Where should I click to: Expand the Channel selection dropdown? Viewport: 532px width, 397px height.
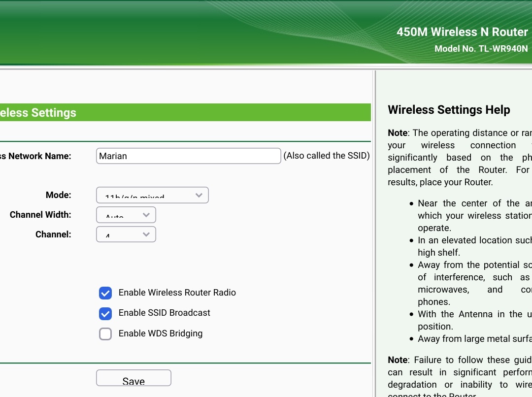[126, 234]
